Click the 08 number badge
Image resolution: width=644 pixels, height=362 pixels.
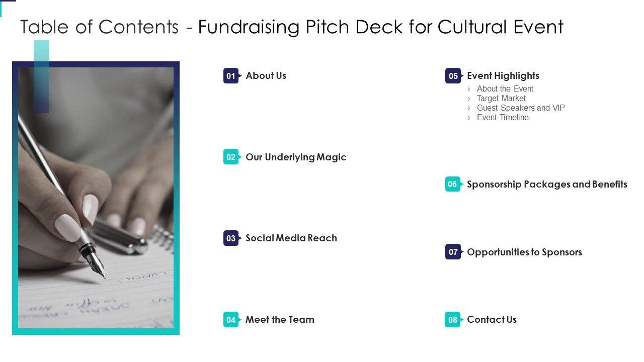click(x=452, y=320)
